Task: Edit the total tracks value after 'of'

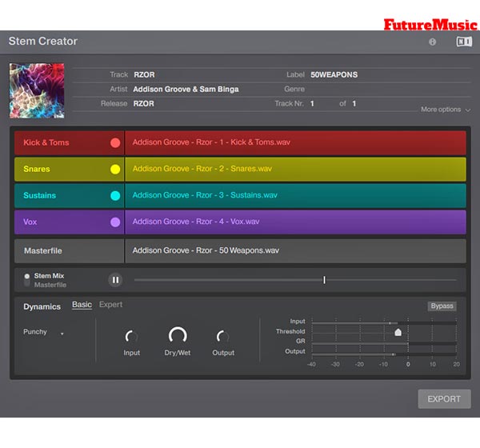Action: [x=354, y=103]
